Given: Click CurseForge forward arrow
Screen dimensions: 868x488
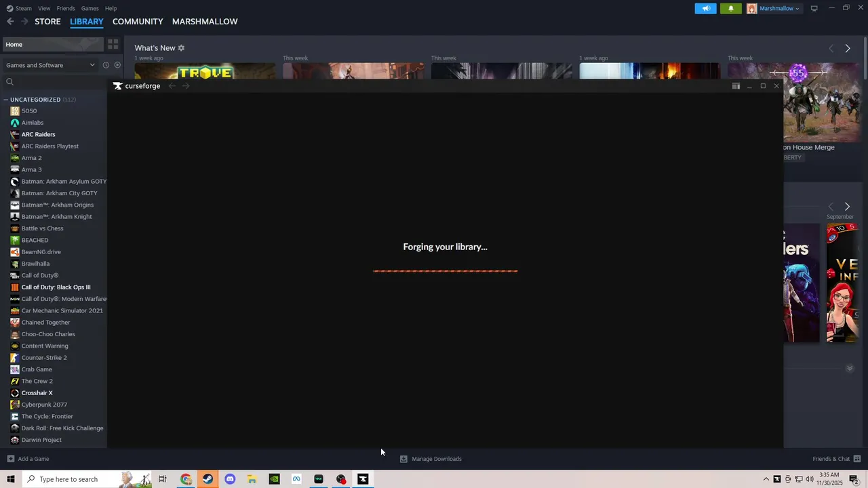Looking at the screenshot, I should pyautogui.click(x=186, y=86).
